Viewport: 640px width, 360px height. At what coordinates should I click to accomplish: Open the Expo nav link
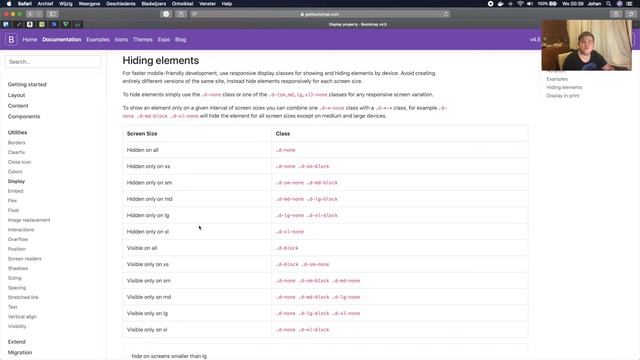coord(164,40)
